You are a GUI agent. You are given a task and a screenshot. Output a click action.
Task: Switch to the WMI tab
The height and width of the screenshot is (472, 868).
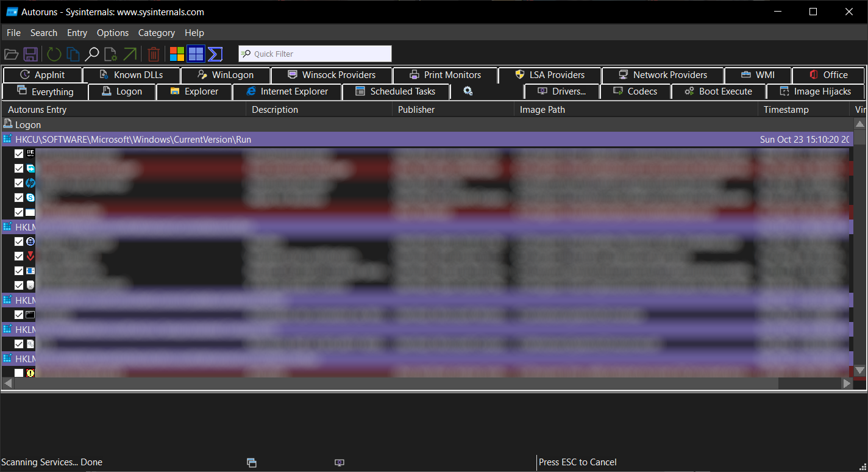click(x=758, y=75)
